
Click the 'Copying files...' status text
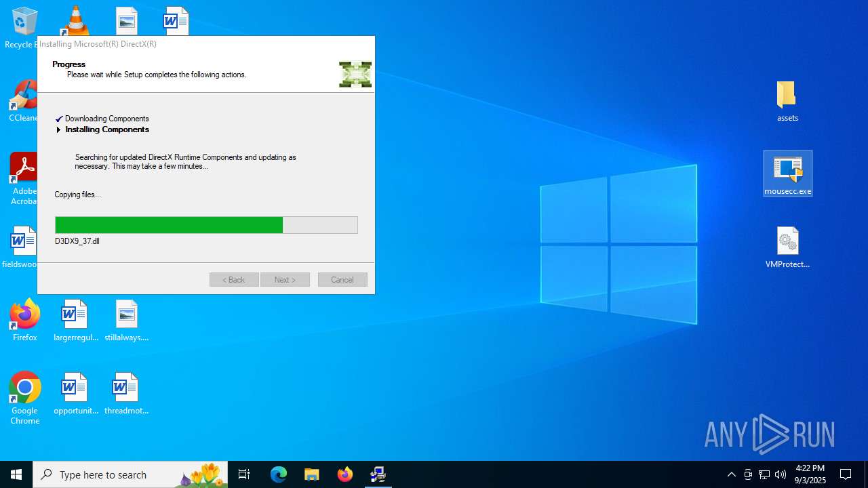pyautogui.click(x=77, y=195)
